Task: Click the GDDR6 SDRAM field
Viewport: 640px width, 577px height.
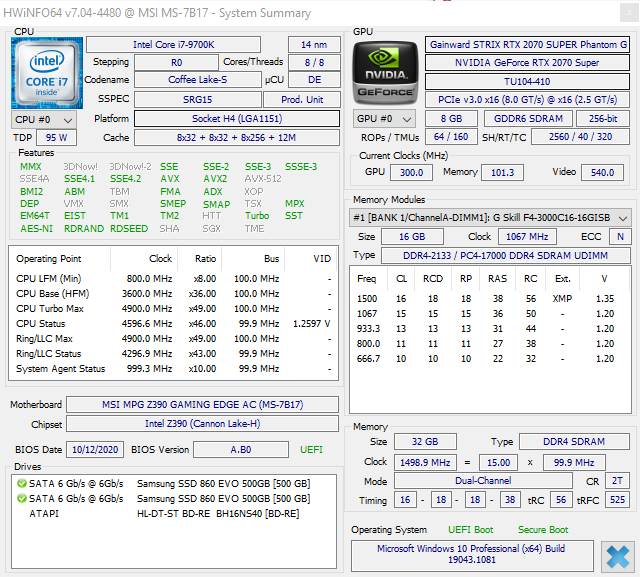Action: click(528, 119)
